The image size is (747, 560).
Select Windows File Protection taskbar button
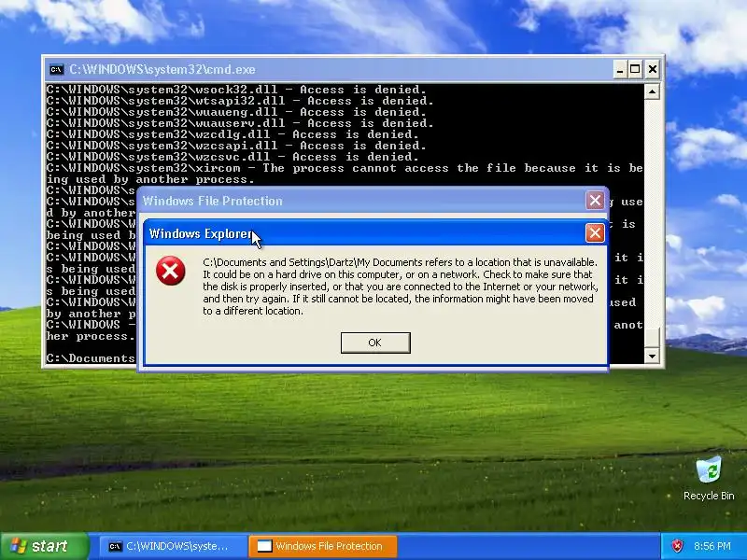323,546
